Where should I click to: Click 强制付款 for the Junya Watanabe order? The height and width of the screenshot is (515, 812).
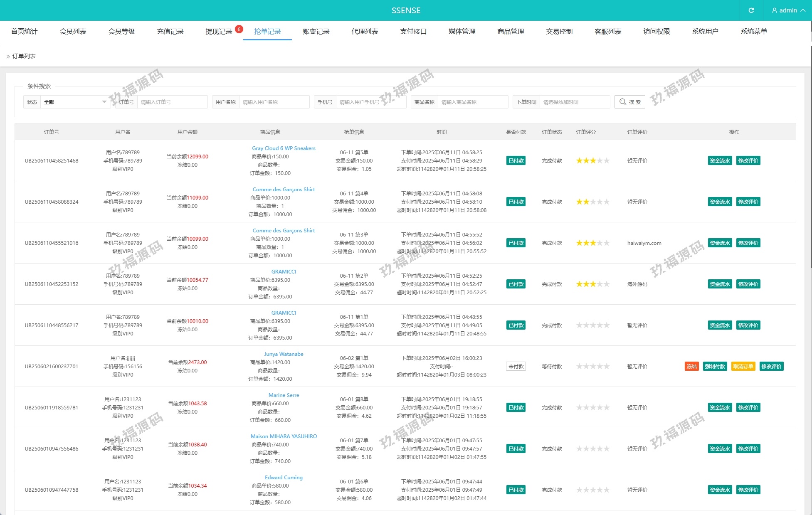point(715,367)
